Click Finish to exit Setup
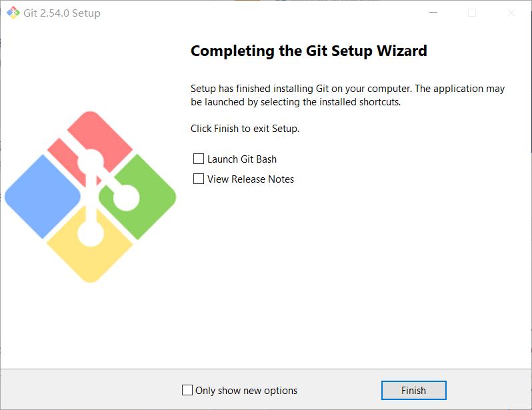532x410 pixels. [413, 390]
